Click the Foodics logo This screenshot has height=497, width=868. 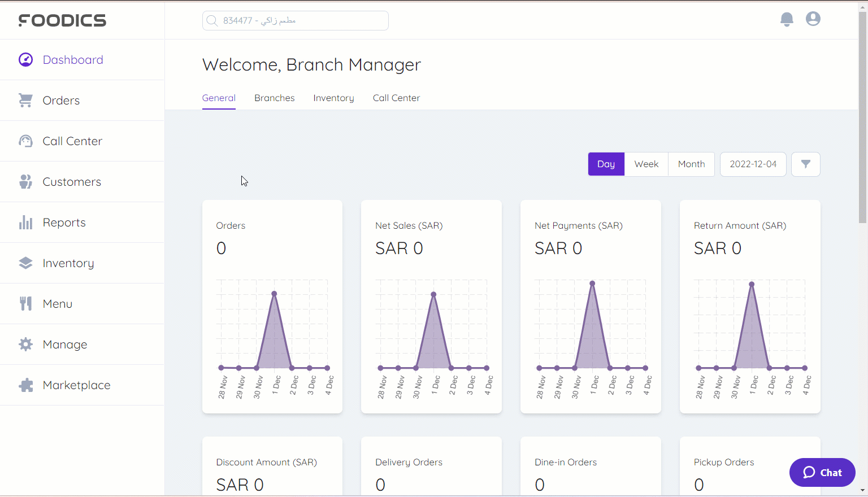point(62,21)
